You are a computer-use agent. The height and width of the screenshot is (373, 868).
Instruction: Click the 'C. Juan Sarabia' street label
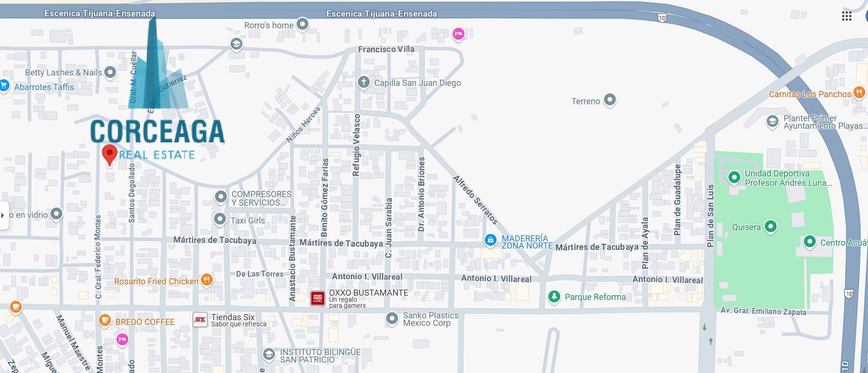389,227
